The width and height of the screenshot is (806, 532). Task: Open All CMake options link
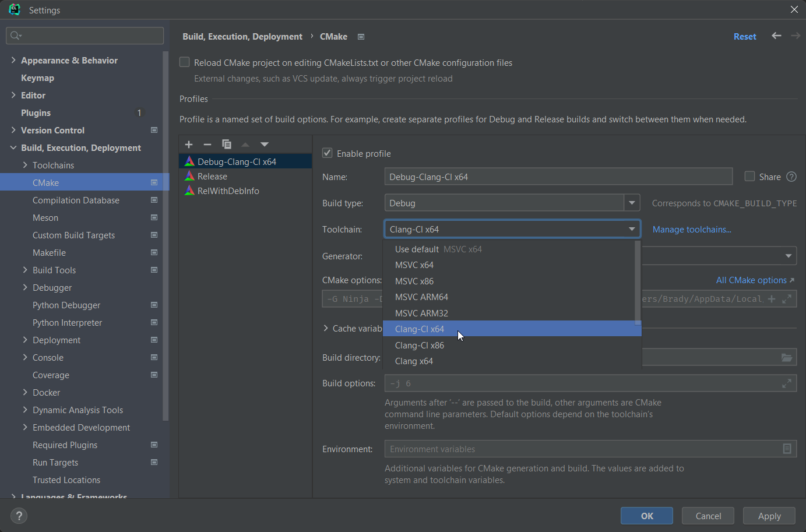(755, 280)
